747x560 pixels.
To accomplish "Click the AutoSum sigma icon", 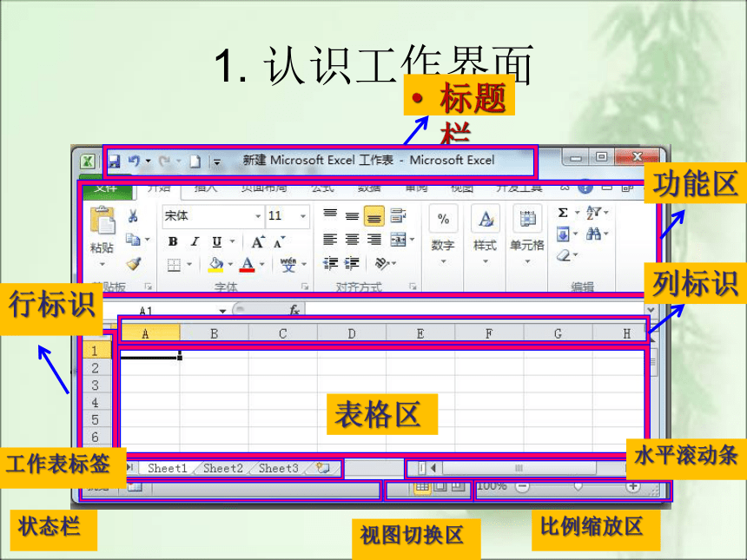I will point(563,213).
